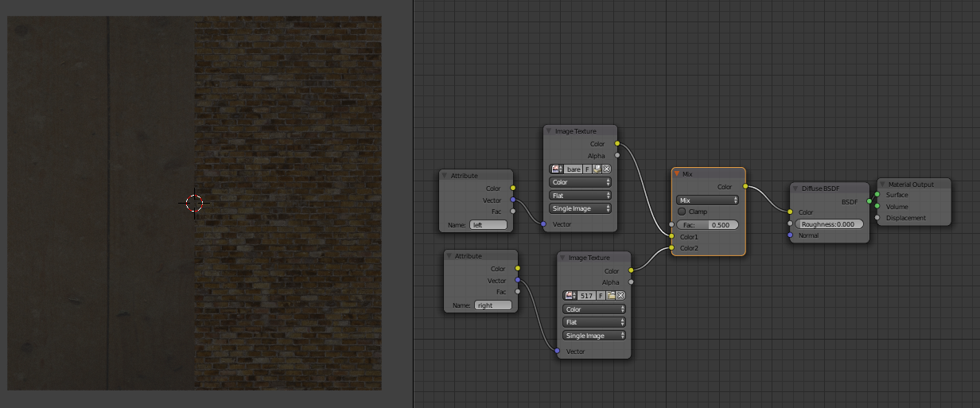Click the Fac input socket on Mix node
The height and width of the screenshot is (408, 980).
coord(672,225)
